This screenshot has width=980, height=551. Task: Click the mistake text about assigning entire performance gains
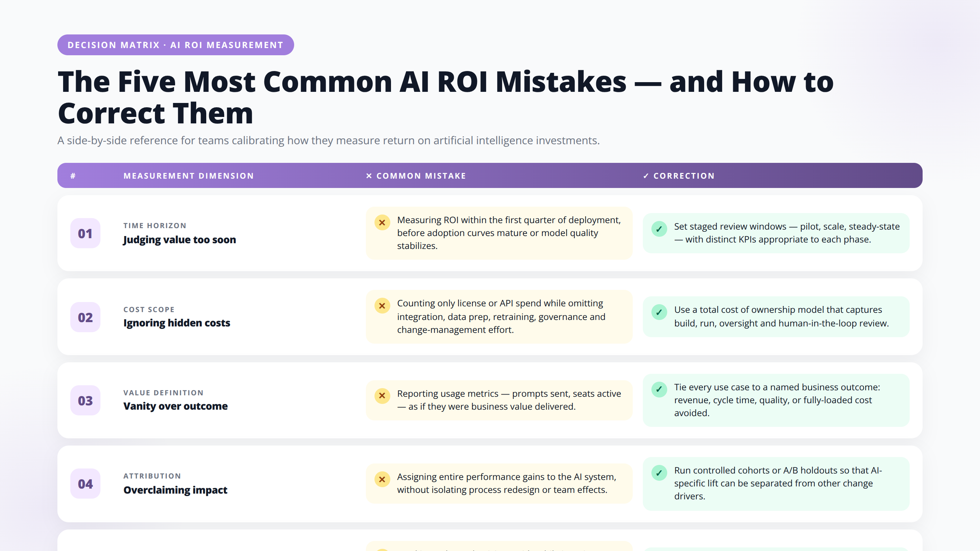click(507, 483)
